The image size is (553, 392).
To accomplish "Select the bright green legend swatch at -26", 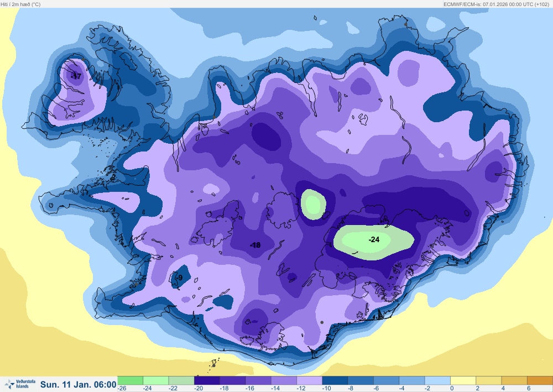I will [130, 380].
